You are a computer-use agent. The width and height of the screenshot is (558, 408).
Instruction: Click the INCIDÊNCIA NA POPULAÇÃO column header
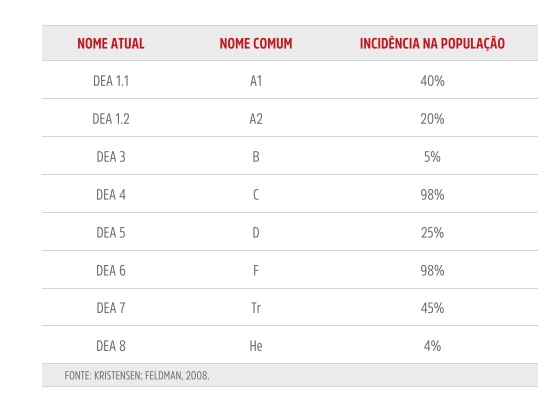click(432, 43)
